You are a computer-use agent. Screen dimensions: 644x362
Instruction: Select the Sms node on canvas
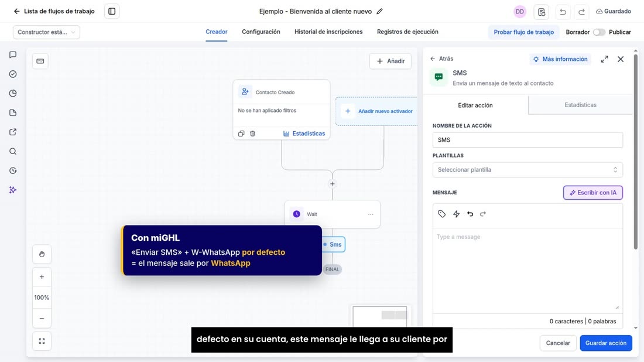coord(334,244)
